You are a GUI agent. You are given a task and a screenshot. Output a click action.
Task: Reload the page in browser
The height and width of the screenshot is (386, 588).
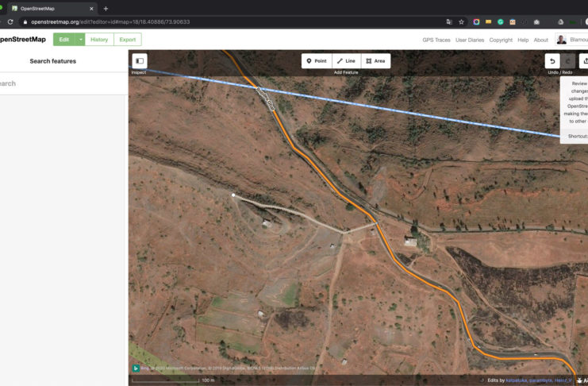(10, 22)
